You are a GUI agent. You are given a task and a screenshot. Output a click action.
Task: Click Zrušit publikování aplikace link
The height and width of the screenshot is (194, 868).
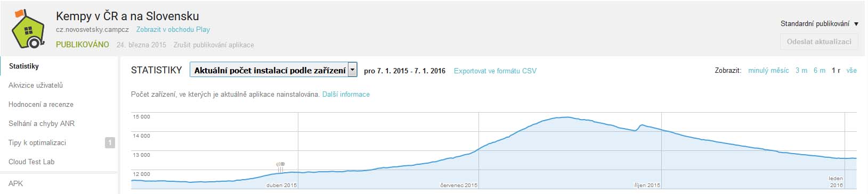[214, 45]
